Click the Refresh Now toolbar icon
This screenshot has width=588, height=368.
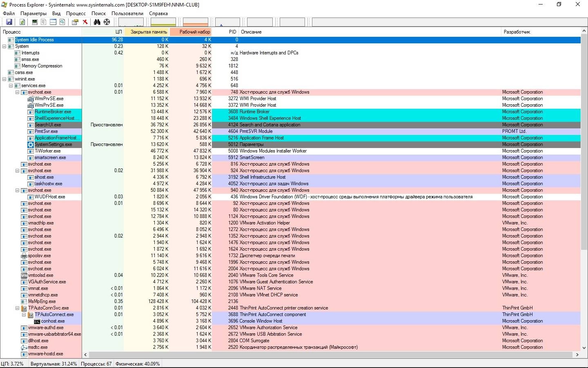(x=22, y=22)
